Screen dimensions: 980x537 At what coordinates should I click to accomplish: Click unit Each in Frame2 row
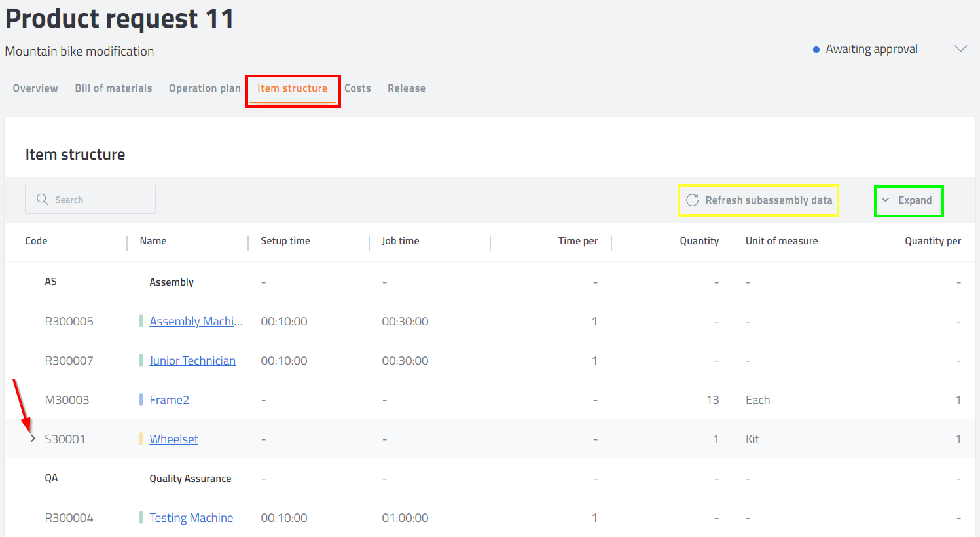pyautogui.click(x=757, y=400)
